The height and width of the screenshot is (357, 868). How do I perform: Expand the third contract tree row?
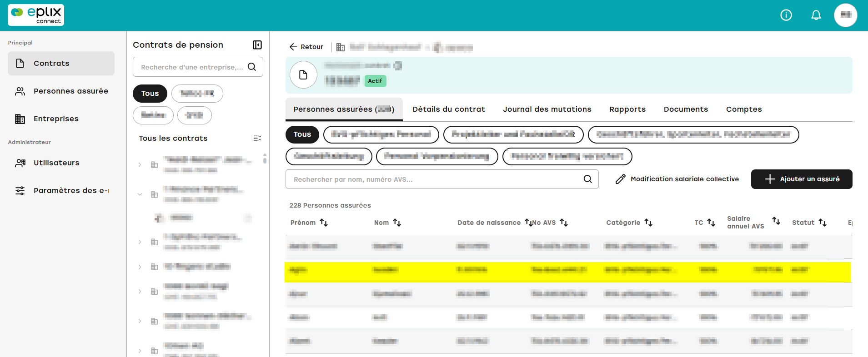coord(140,242)
